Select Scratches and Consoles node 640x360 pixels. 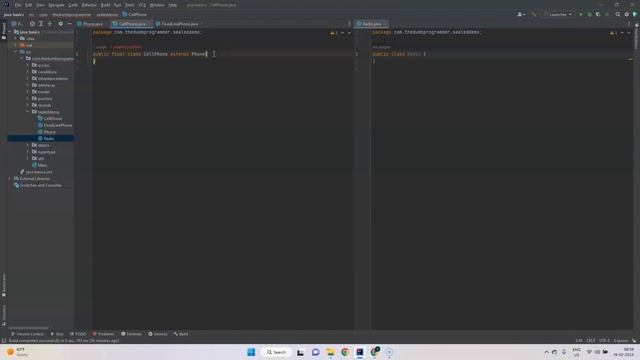point(38,185)
